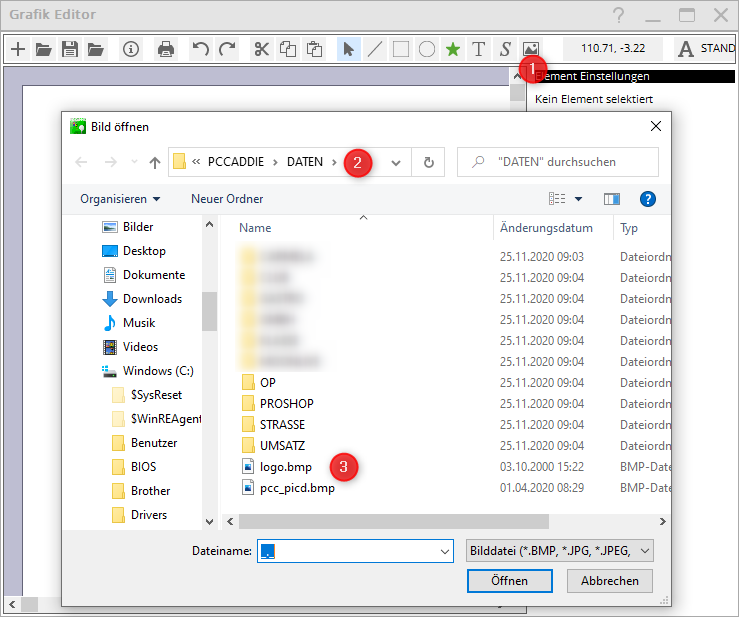This screenshot has width=739, height=617.
Task: Click the Abbrechen button
Action: tap(609, 581)
